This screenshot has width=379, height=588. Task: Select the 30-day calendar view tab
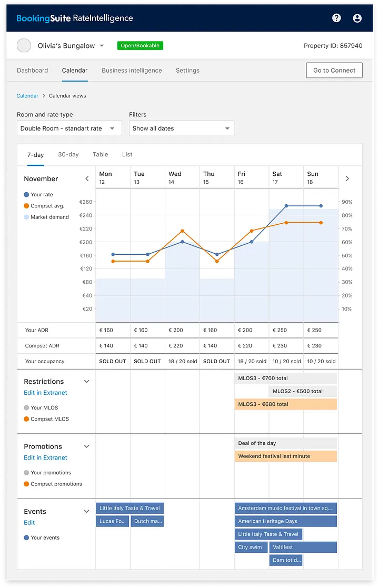coord(68,155)
